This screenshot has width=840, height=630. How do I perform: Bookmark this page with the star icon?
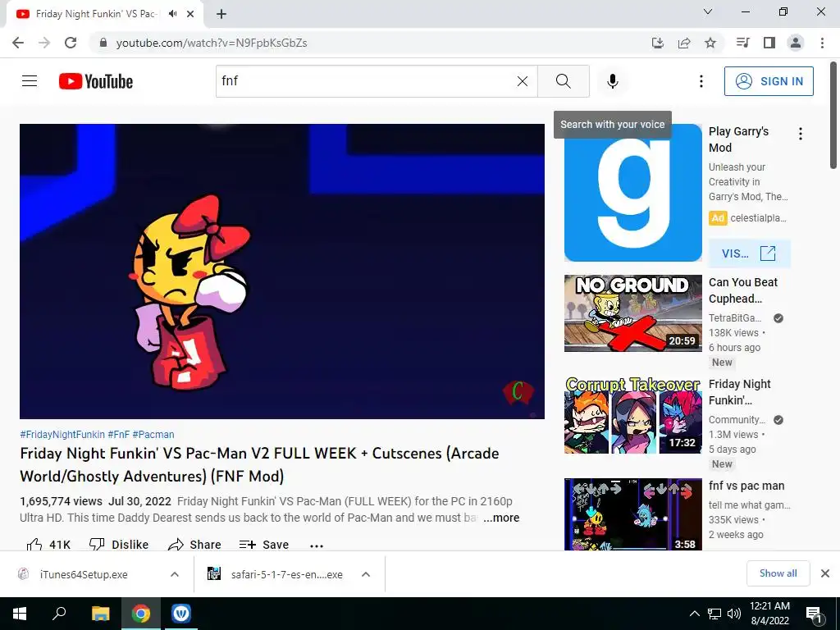point(710,43)
